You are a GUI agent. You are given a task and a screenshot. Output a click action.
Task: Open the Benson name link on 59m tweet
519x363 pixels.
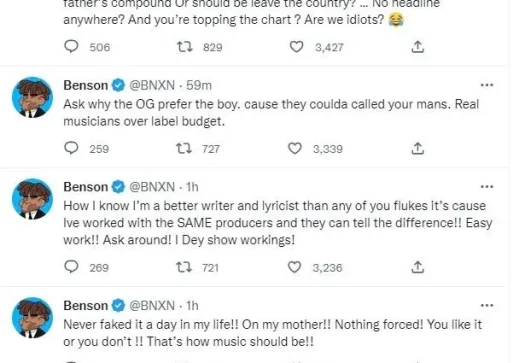click(x=86, y=85)
